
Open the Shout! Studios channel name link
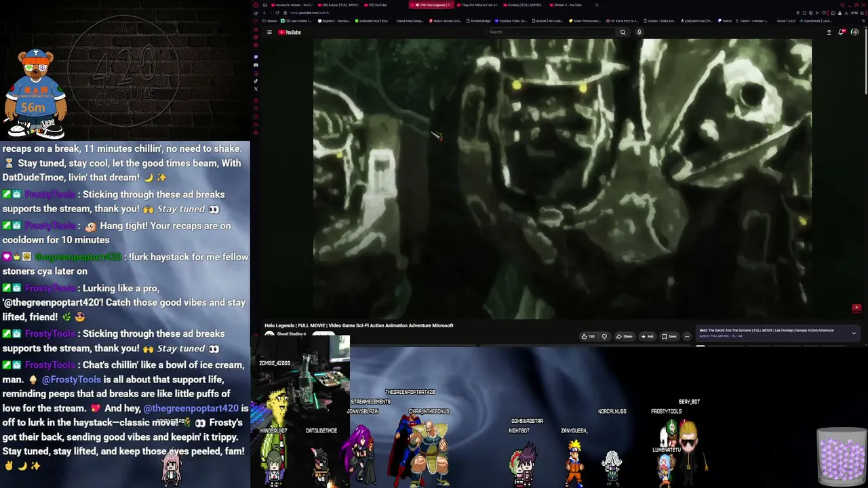pyautogui.click(x=290, y=333)
